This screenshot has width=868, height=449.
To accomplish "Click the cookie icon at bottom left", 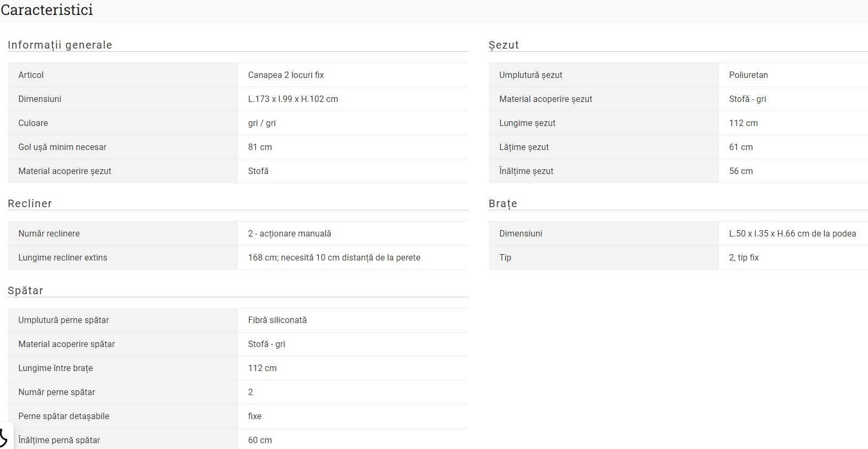I will pyautogui.click(x=4, y=437).
